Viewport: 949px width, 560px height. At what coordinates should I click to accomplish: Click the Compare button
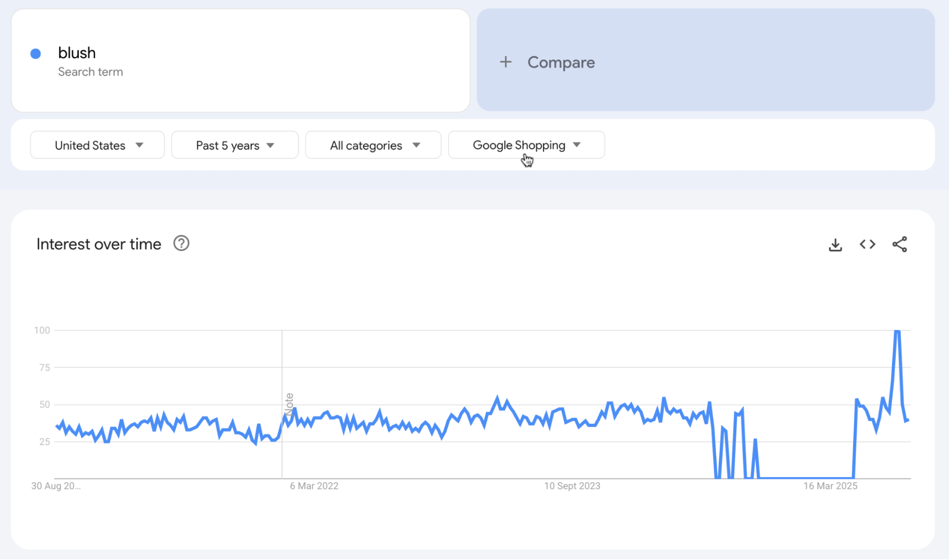coord(561,62)
